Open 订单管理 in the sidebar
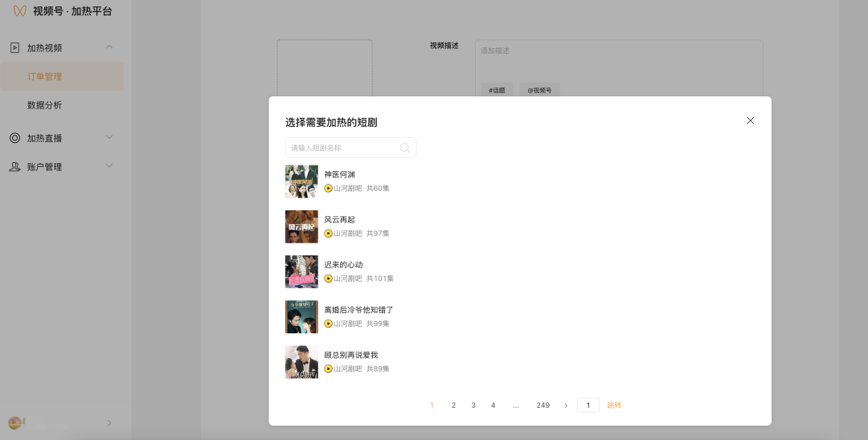Screen dimensions: 868x440 45,77
